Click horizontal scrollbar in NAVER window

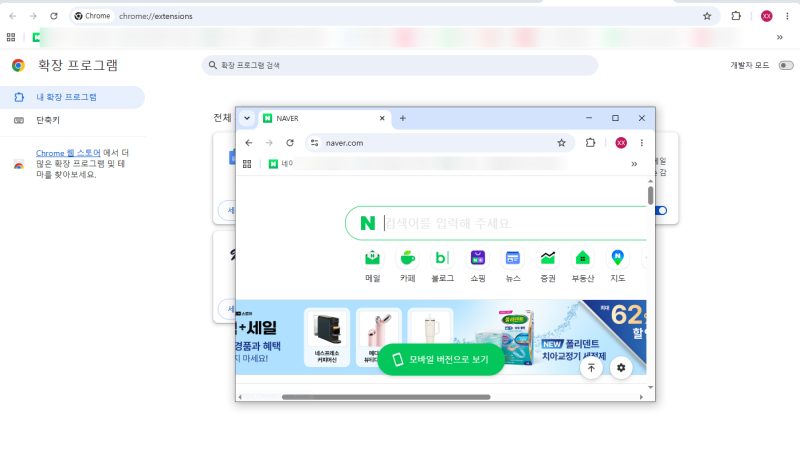pyautogui.click(x=386, y=397)
